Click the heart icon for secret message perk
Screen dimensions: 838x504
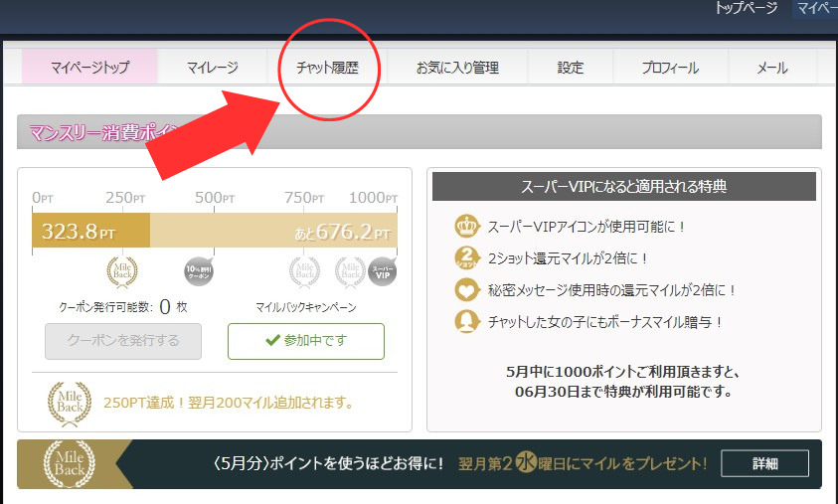tap(464, 289)
